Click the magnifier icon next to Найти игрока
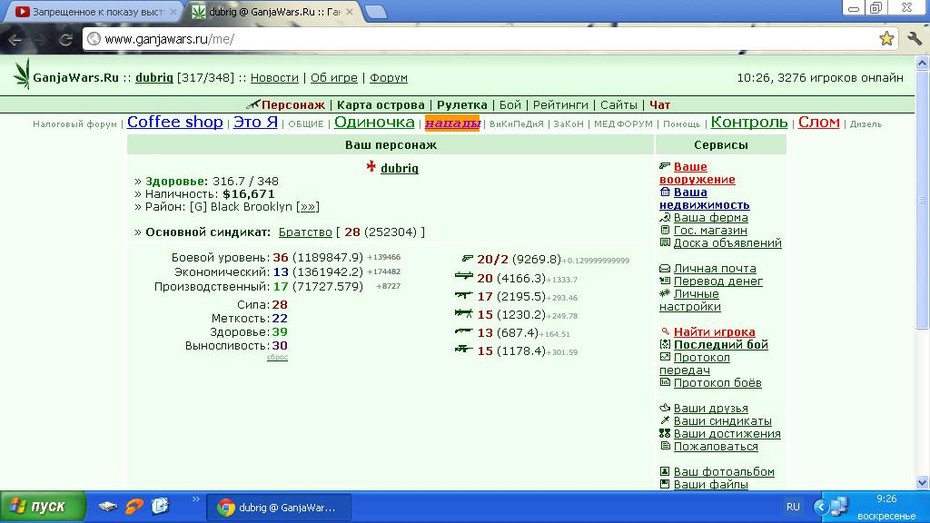Screen dimensions: 930x523 tap(665, 331)
